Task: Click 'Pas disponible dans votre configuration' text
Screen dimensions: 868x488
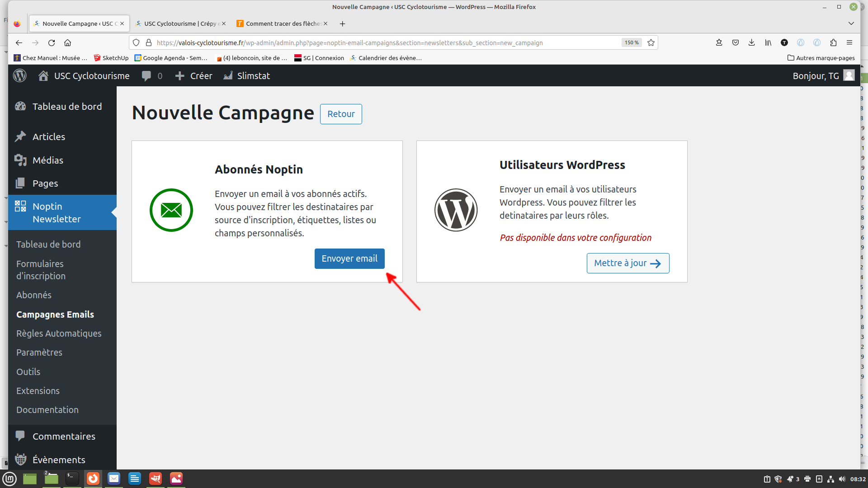Action: click(576, 238)
